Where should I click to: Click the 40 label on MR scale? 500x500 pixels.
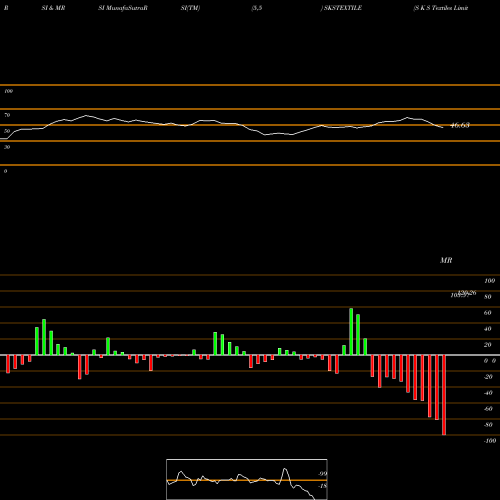point(488,329)
